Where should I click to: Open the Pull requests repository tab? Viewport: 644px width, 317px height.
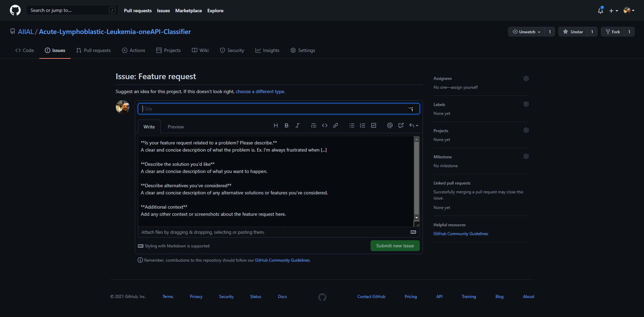tap(93, 50)
